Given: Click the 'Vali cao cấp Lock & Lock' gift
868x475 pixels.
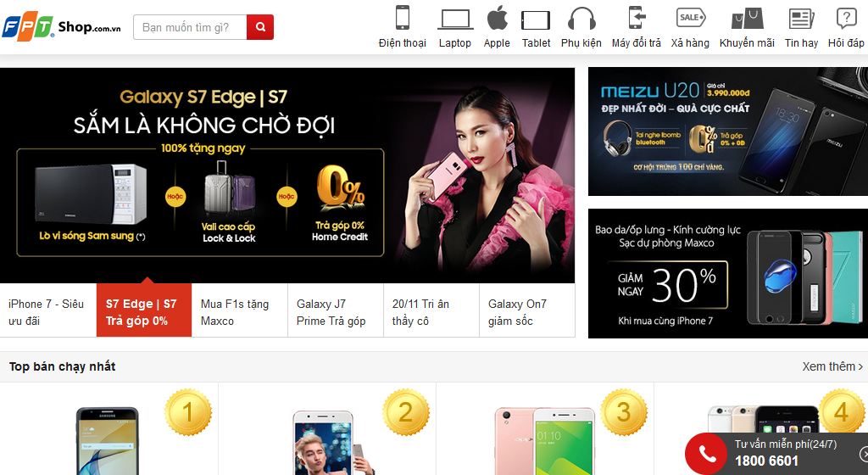Looking at the screenshot, I should point(229,202).
